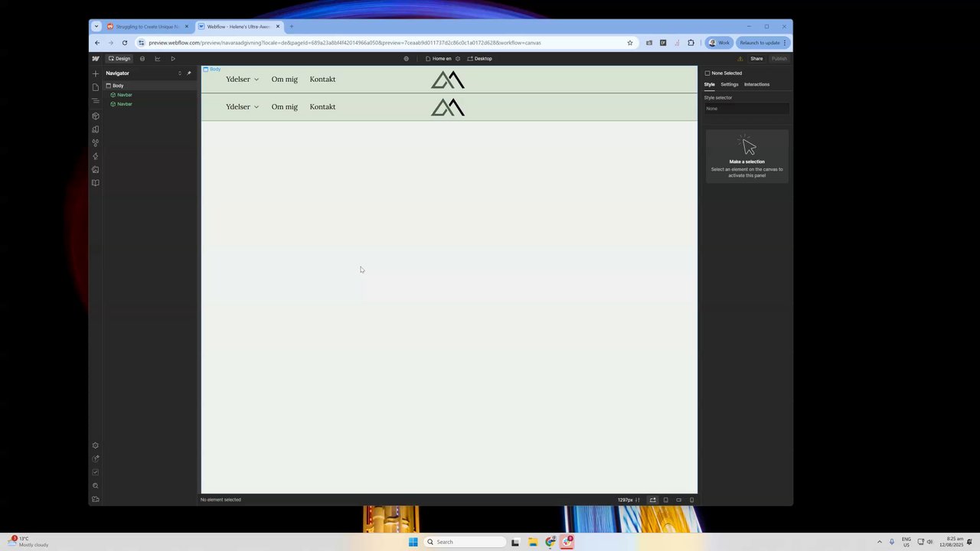Switch to the Struggling to Create Unique browser tab

pos(147,27)
